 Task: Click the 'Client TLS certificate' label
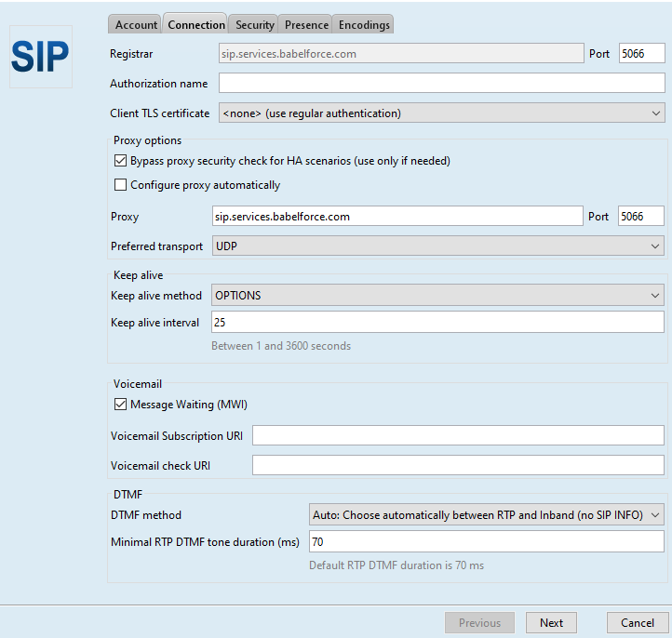tap(160, 113)
